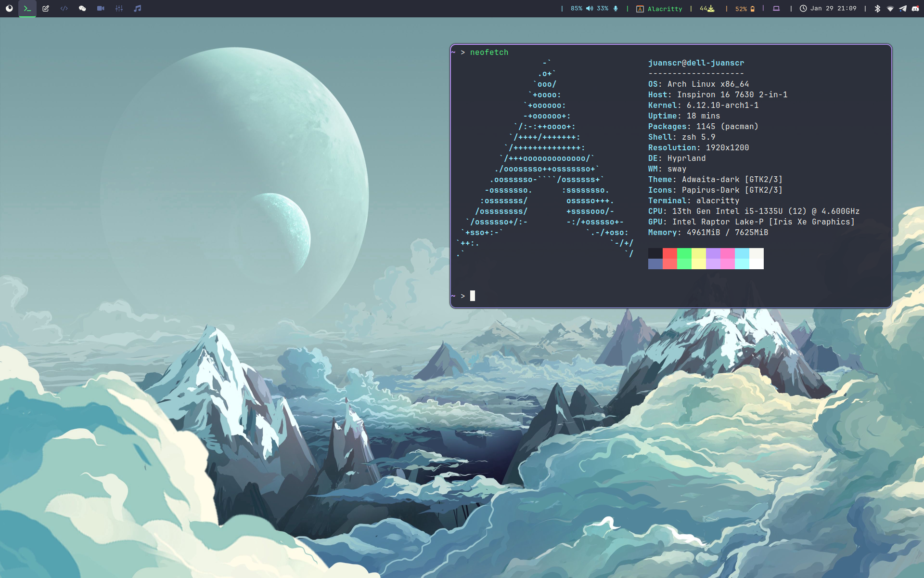This screenshot has height=578, width=924.
Task: Open the 52% battery status module
Action: (x=744, y=9)
